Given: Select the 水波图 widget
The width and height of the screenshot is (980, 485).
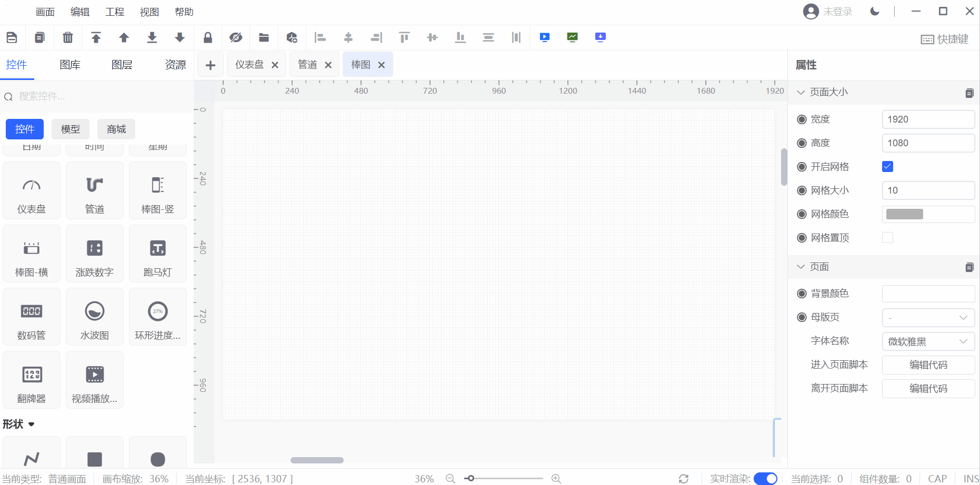Looking at the screenshot, I should 95,317.
